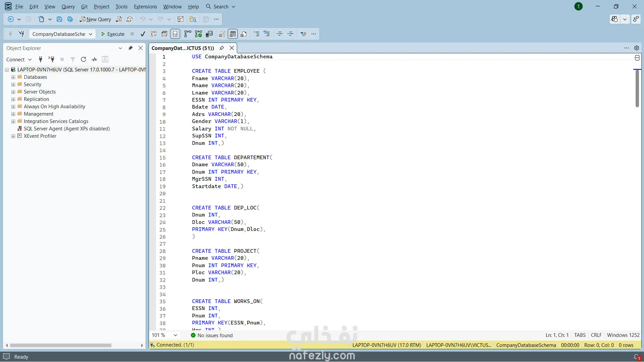Uncomment the selected lines

pyautogui.click(x=267, y=34)
